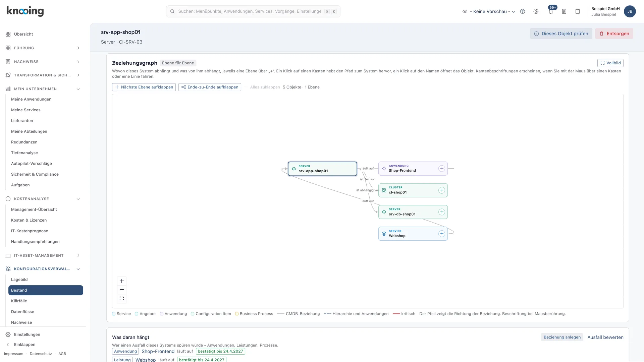Click the Dieses Objekt prüfen button

click(x=561, y=34)
